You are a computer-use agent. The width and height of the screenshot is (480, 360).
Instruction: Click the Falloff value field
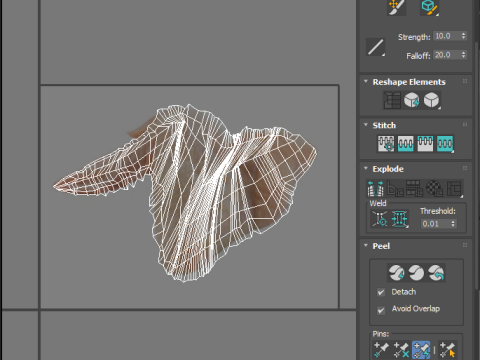click(447, 55)
